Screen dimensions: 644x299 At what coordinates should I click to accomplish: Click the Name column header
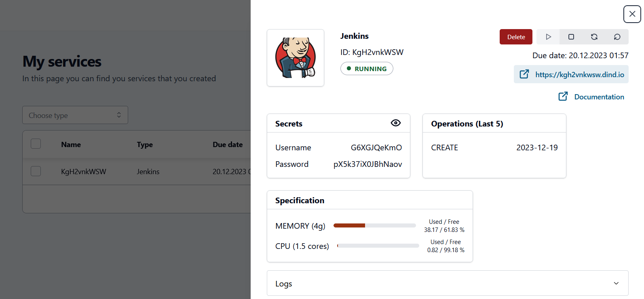tap(71, 145)
